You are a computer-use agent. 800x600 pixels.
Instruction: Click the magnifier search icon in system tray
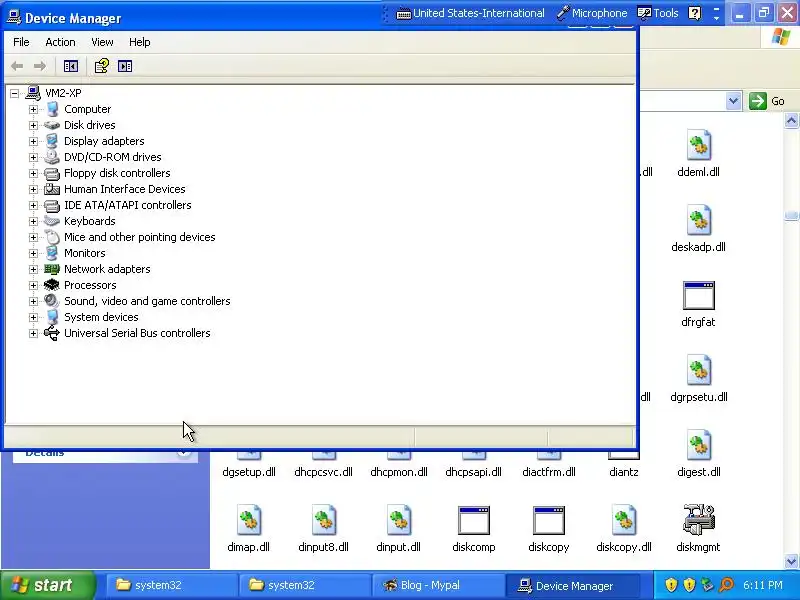[x=727, y=585]
